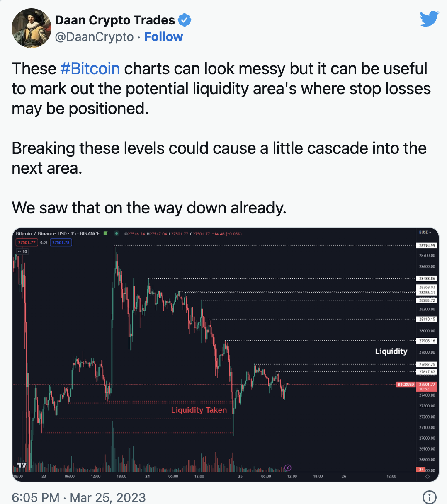The height and width of the screenshot is (504, 447).
Task: Open chart settings gear icon
Action: click(x=428, y=477)
